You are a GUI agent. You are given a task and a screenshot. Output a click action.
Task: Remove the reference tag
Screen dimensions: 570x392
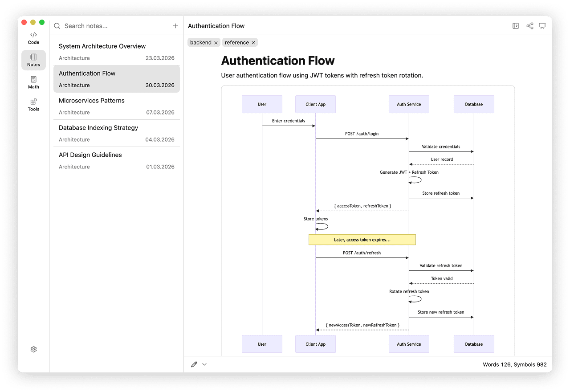[253, 43]
